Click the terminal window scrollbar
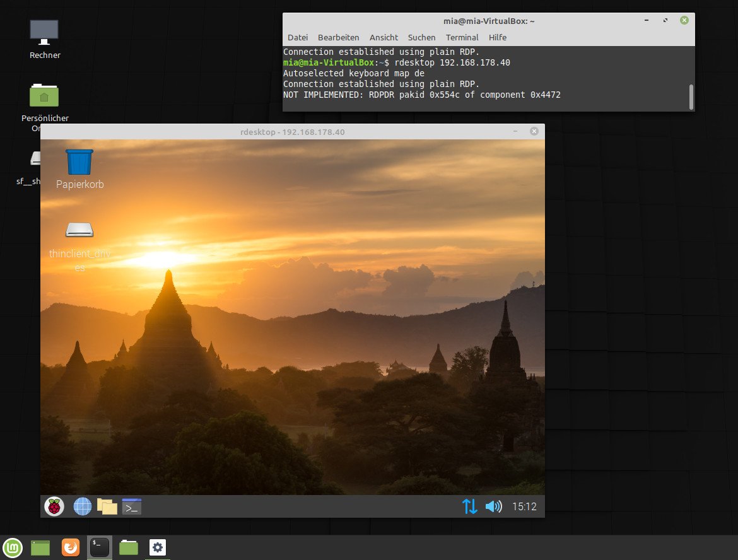This screenshot has width=738, height=560. (691, 97)
